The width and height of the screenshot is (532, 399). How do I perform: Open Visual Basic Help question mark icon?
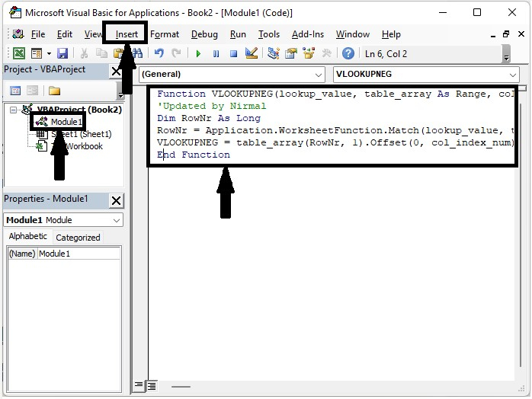tap(348, 53)
